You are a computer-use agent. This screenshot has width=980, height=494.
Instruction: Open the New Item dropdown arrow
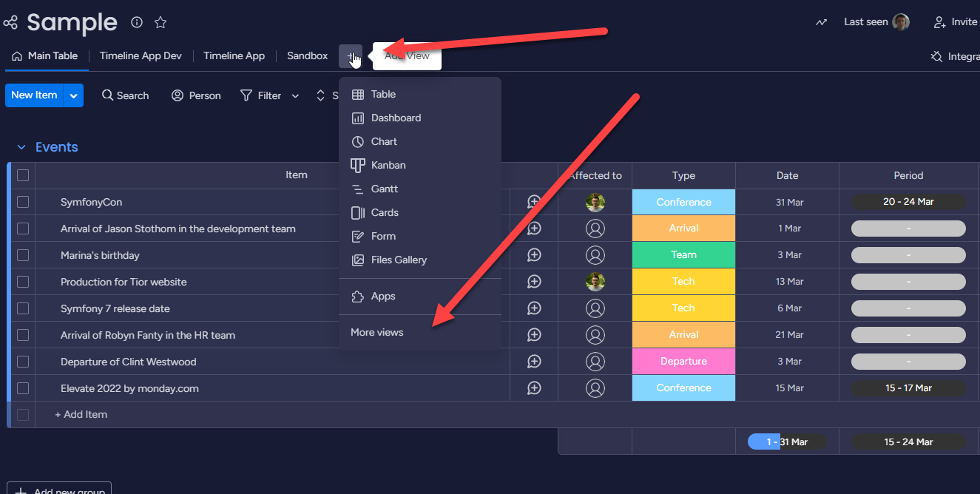[73, 95]
